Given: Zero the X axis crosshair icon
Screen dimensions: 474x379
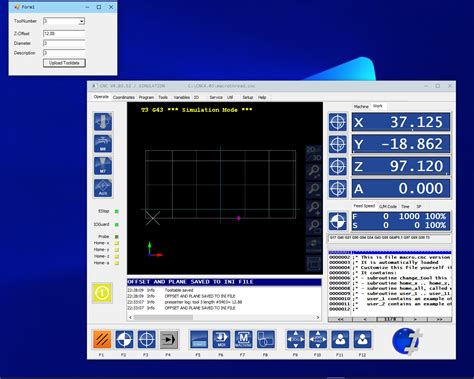Looking at the screenshot, I should [x=338, y=122].
